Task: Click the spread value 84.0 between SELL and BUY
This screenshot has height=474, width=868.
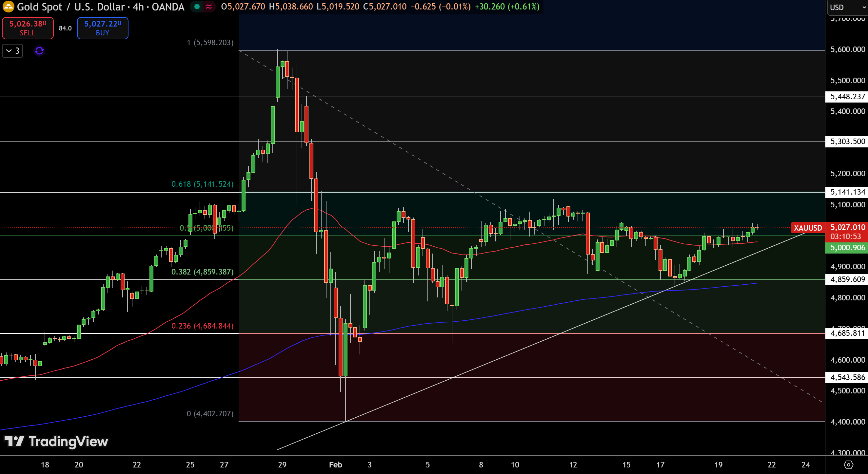Action: tap(65, 28)
